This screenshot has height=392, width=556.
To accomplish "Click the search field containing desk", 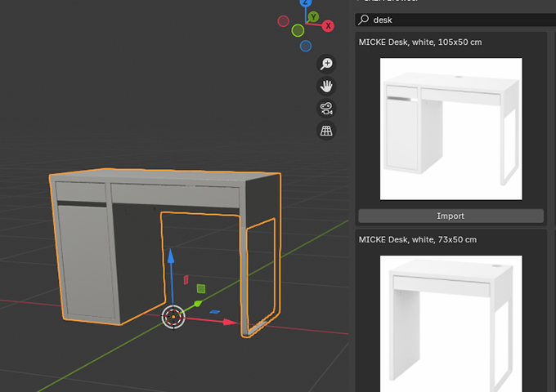I will [455, 20].
